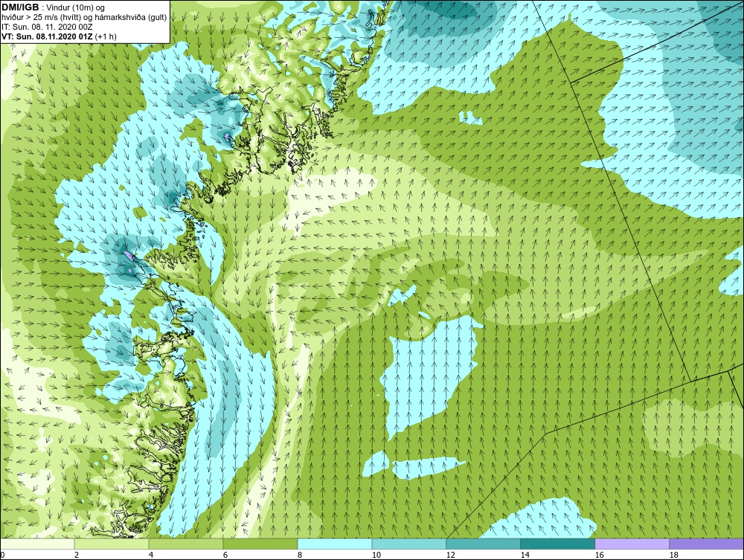Click the 10–12 m/s aqua legend swatch
The width and height of the screenshot is (744, 560).
[409, 544]
